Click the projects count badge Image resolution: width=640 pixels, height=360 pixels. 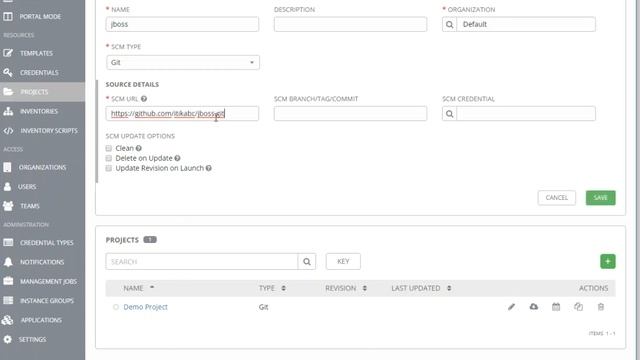[150, 240]
